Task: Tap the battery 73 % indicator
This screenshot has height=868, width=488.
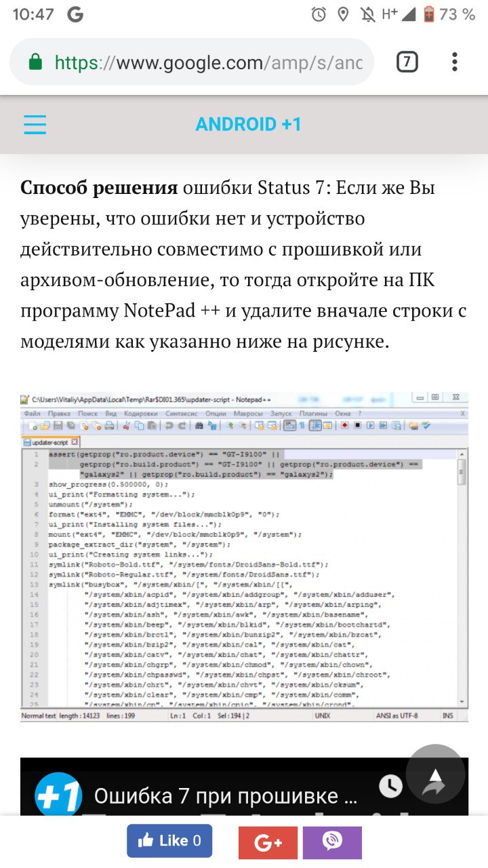Action: coord(449,14)
